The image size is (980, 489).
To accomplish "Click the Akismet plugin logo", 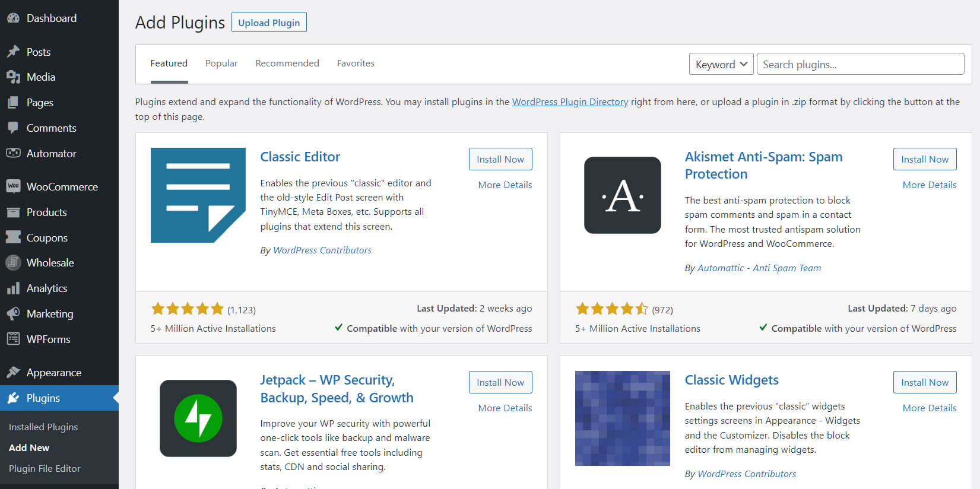I will tap(623, 195).
